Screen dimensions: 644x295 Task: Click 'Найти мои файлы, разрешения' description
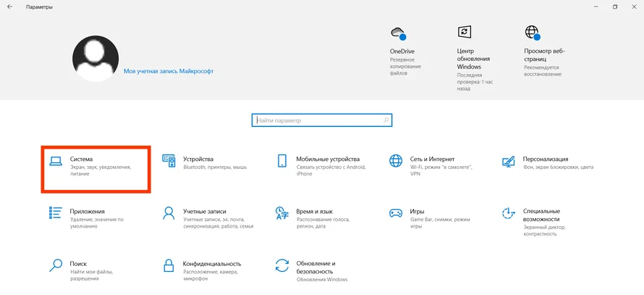pos(91,275)
